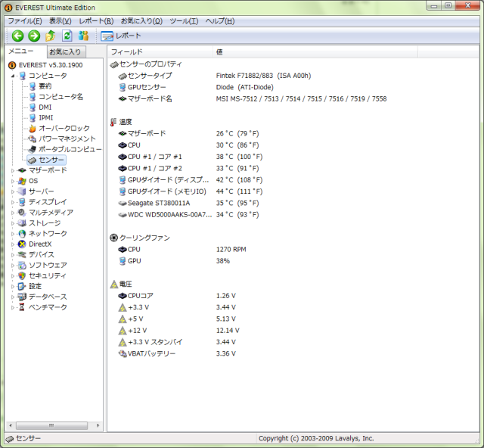Click the Up folder toolbar icon
Screen dimensions: 484x448
[x=51, y=36]
